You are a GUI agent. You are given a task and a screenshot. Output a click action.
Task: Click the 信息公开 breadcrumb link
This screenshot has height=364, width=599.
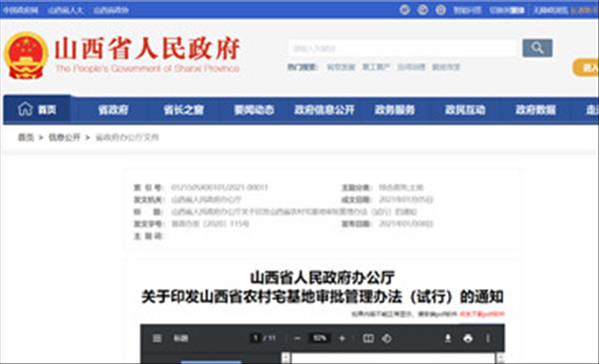pos(64,137)
